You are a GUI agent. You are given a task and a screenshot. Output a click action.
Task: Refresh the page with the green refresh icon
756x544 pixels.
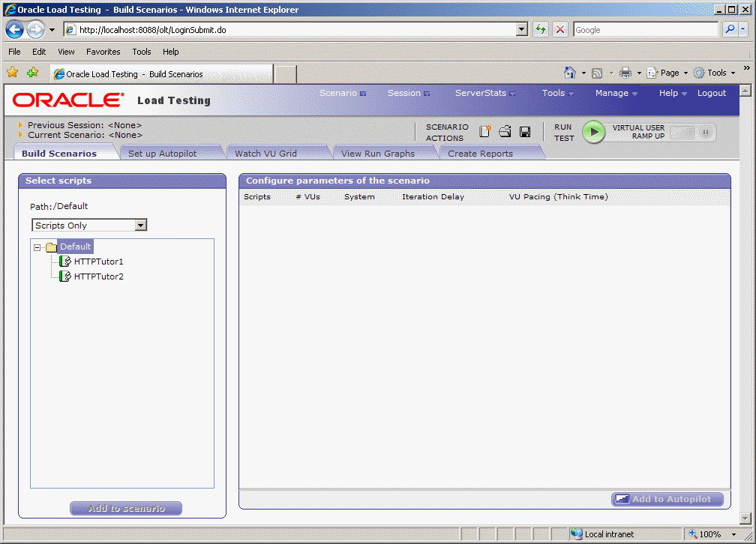[x=541, y=28]
